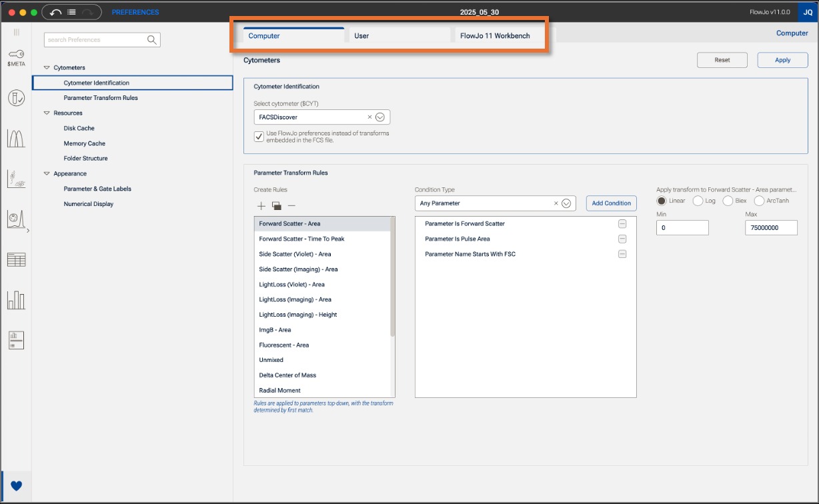Click the table editor grid icon
819x504 pixels.
pos(16,259)
